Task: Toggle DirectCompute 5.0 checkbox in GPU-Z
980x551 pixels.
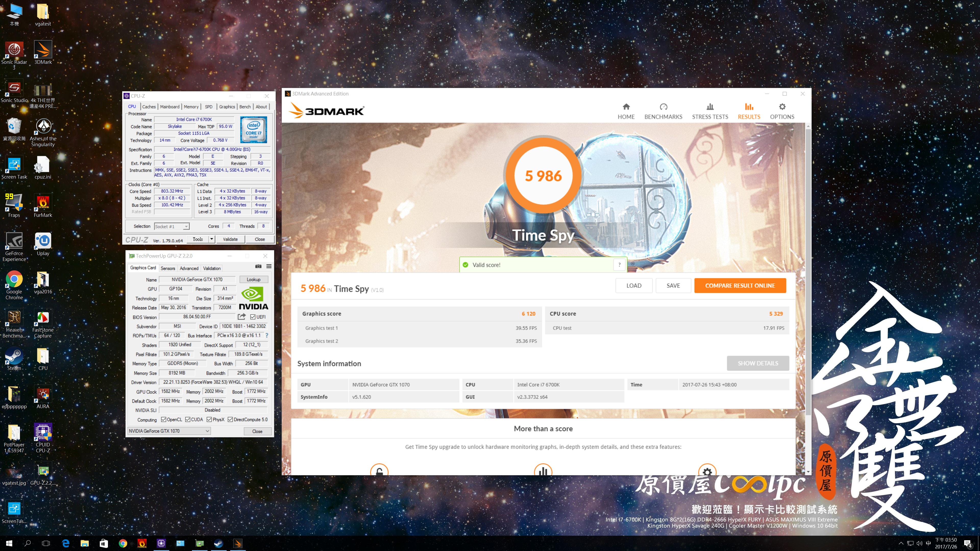Action: coord(230,419)
